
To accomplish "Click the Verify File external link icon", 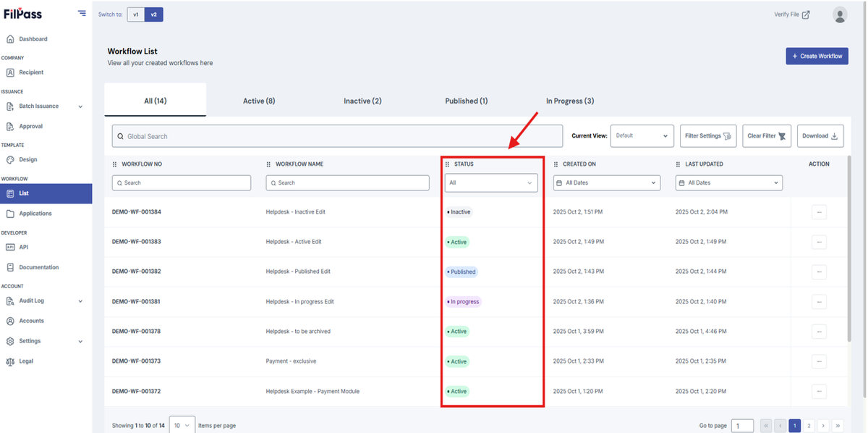I will [x=806, y=14].
